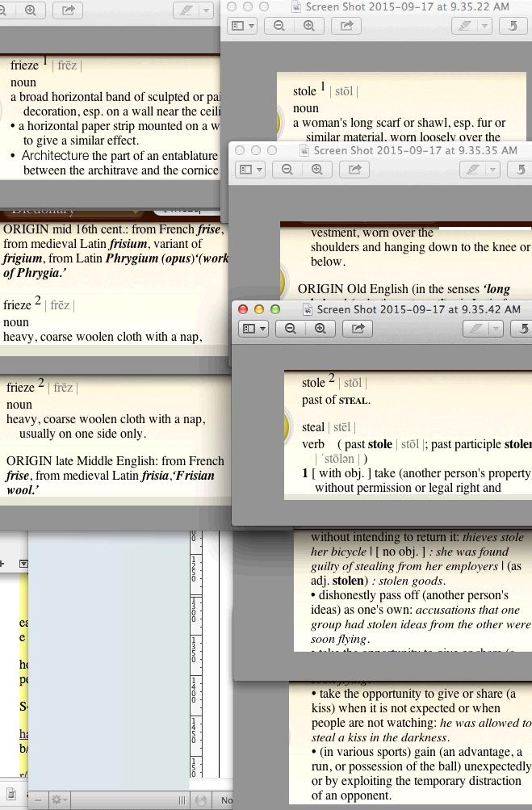Screen dimensions: 532x810
Task: Click the vertical ruler mark 1300
Action: (195, 610)
